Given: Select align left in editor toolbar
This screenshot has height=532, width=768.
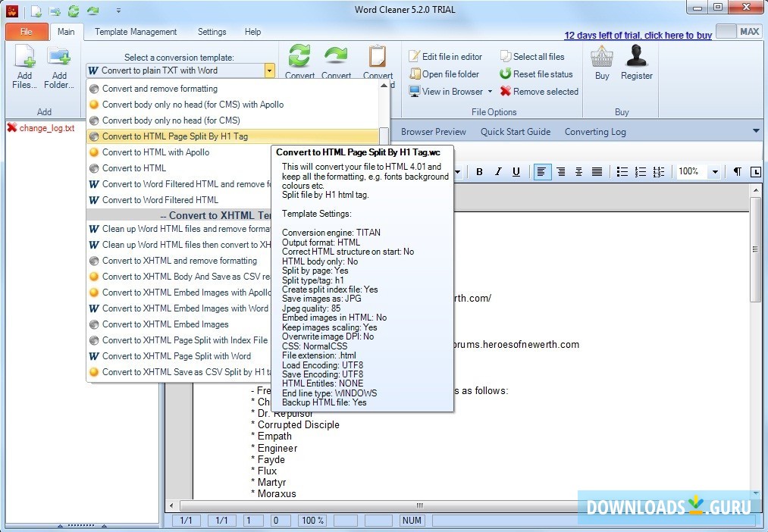Looking at the screenshot, I should click(542, 172).
